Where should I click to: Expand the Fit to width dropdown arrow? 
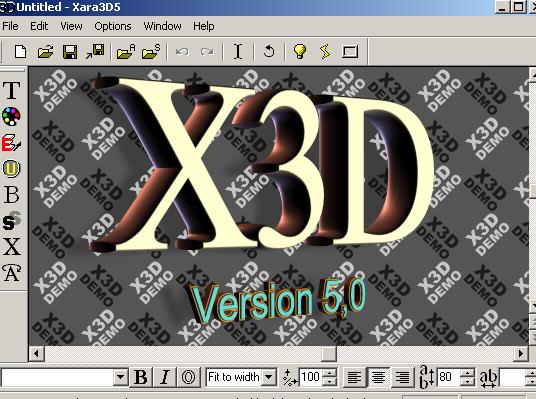click(269, 377)
